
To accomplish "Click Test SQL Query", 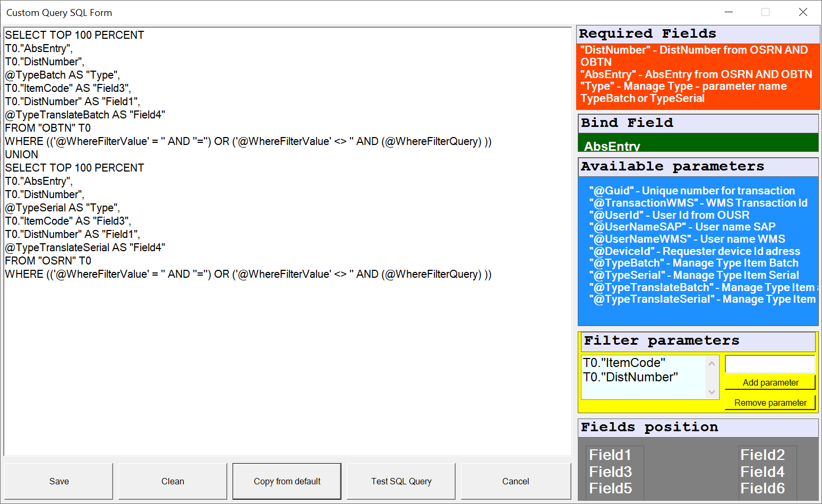I will (401, 481).
